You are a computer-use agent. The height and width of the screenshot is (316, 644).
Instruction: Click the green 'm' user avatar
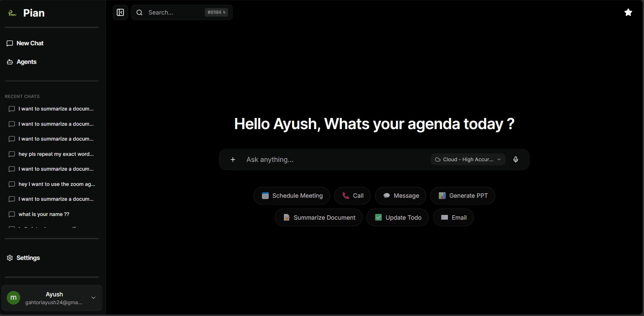coord(14,298)
